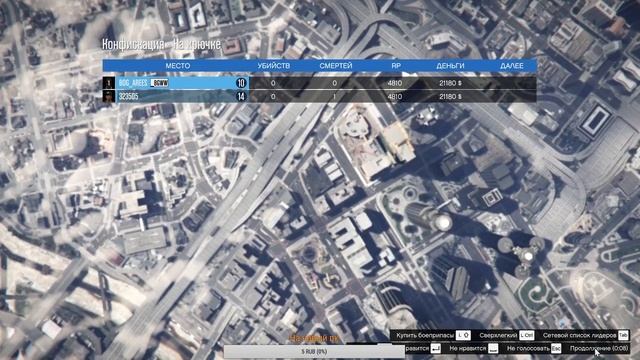Viewport: 640px width, 360px height.
Task: Click the Space key icon beside Не нравится
Action: tap(493, 349)
